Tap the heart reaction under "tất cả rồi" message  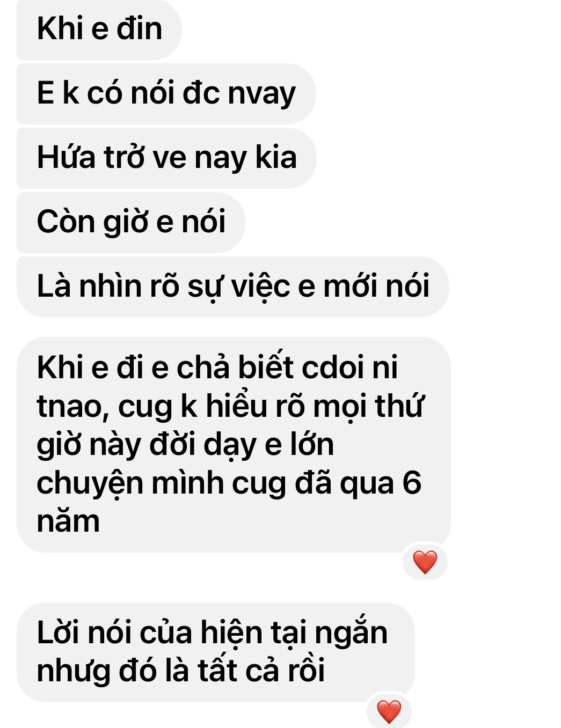[389, 711]
